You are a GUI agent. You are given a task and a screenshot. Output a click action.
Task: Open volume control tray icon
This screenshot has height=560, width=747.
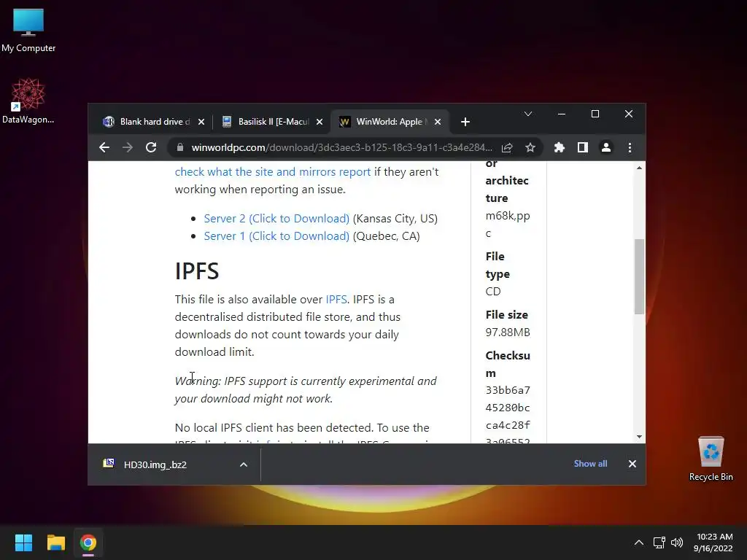(676, 542)
